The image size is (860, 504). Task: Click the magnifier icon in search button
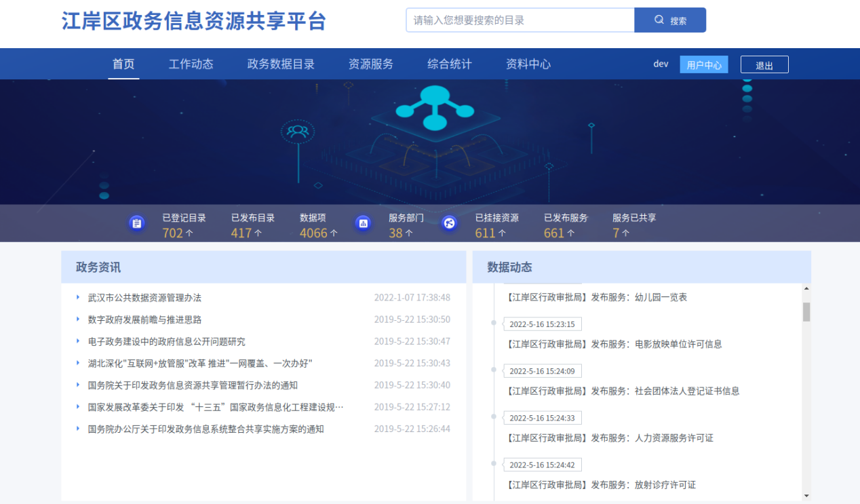tap(659, 20)
